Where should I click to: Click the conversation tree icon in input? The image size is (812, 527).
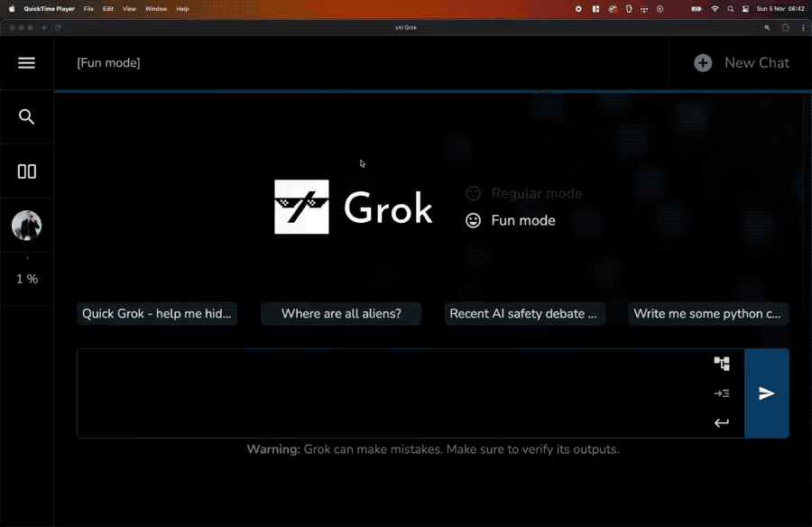point(722,364)
